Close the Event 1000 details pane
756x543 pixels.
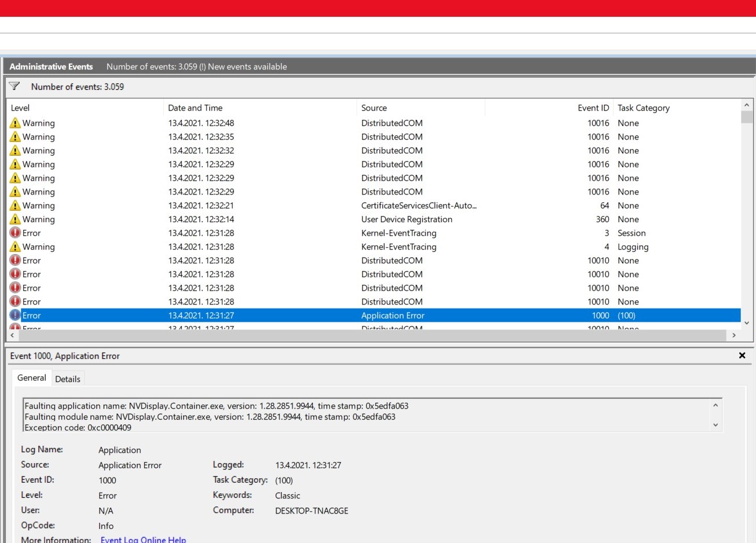click(x=742, y=355)
